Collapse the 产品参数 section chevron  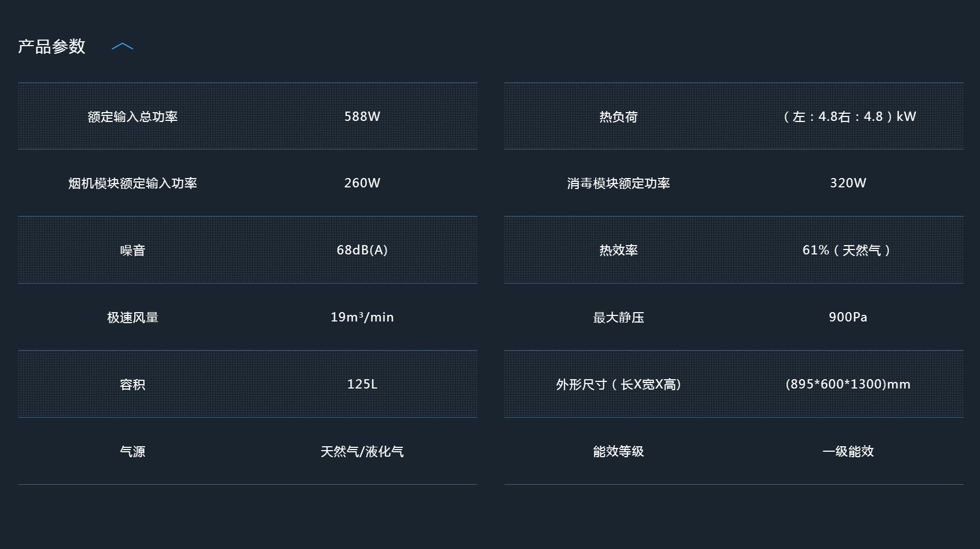[122, 47]
